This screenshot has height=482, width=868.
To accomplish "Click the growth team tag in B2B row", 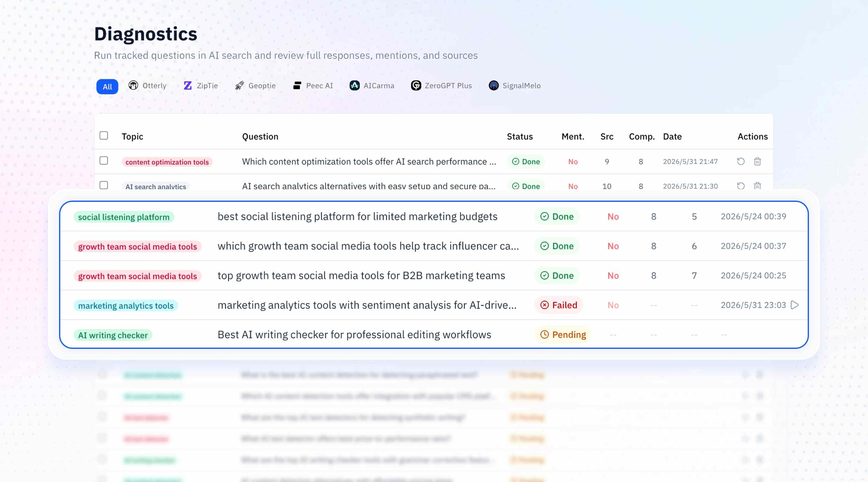I will point(137,276).
